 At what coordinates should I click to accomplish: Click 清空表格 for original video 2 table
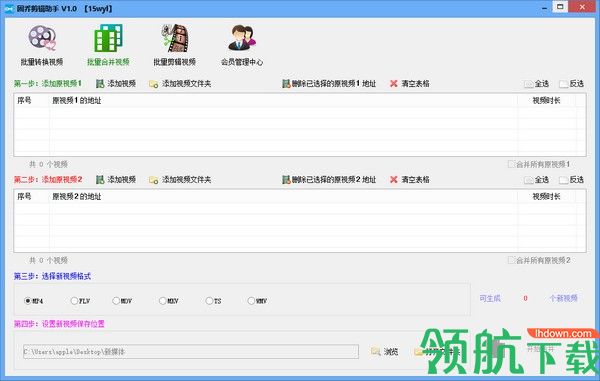tap(409, 179)
